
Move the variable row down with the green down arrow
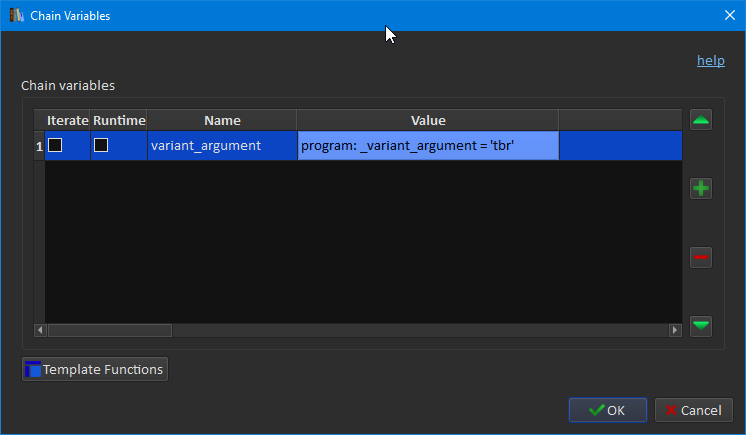701,325
